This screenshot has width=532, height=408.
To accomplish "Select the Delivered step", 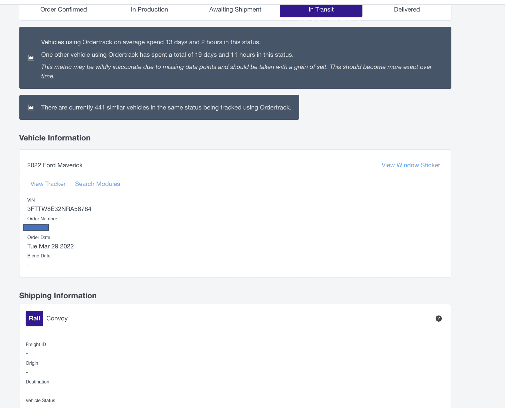I will 407,9.
